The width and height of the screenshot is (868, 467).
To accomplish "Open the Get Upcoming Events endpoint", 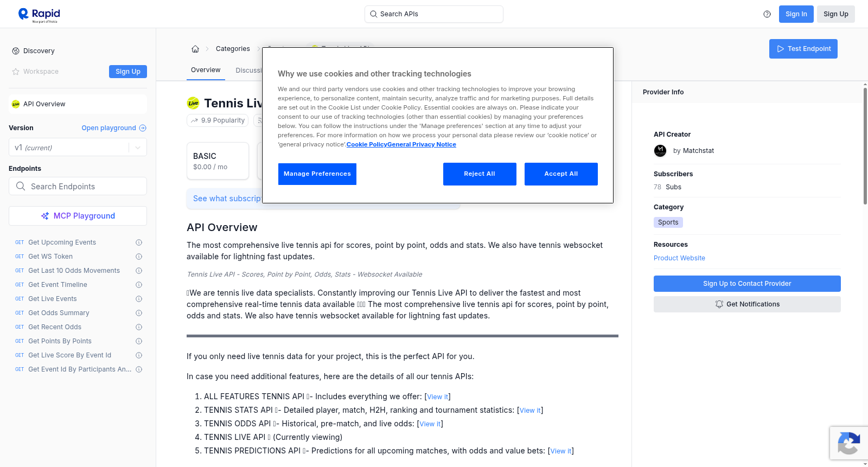I will [x=62, y=242].
